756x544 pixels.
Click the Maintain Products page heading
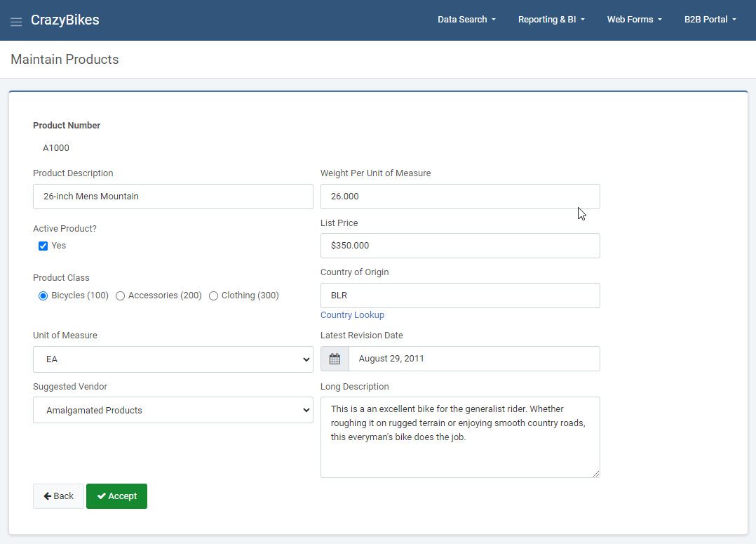pos(65,60)
